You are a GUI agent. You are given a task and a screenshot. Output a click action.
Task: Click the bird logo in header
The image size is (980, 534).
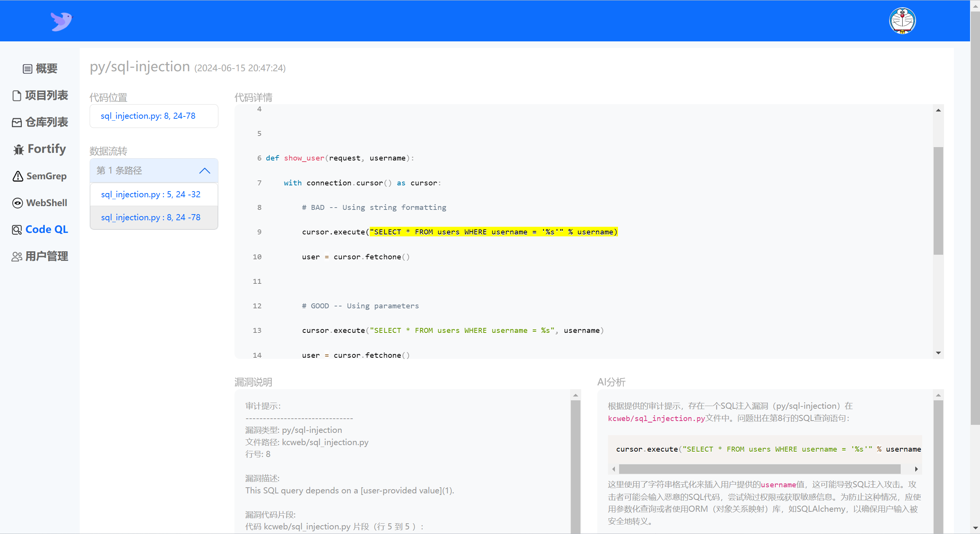(x=61, y=21)
